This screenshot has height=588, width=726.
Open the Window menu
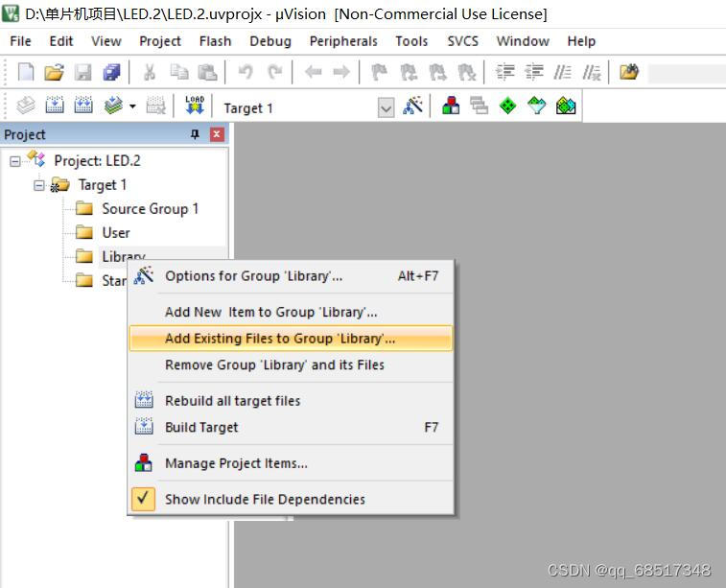(523, 41)
